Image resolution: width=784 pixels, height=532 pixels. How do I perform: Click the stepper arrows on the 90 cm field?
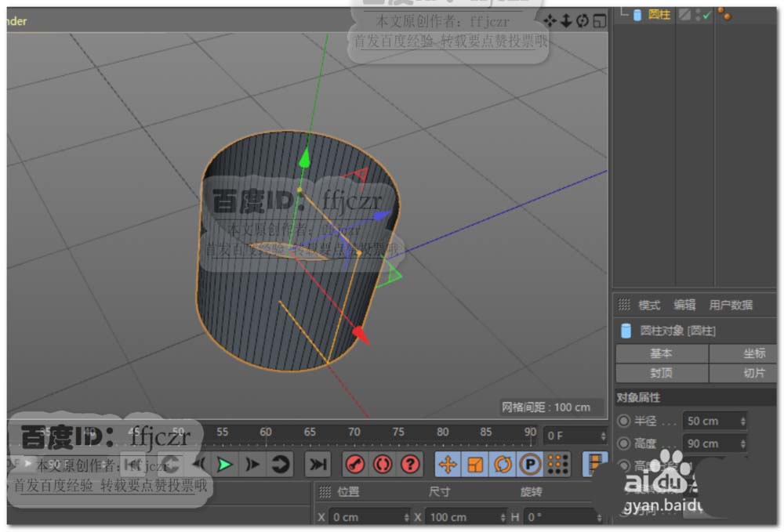[742, 443]
